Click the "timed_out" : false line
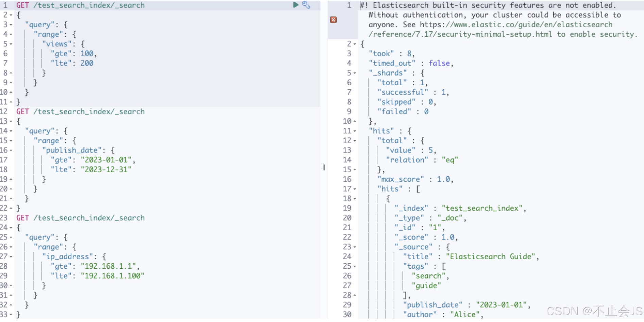 [411, 63]
